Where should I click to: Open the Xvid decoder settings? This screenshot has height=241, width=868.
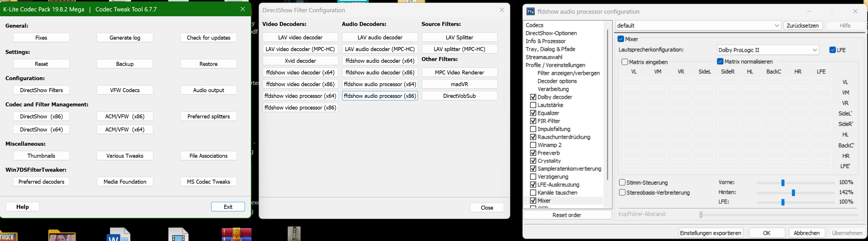[x=300, y=61]
